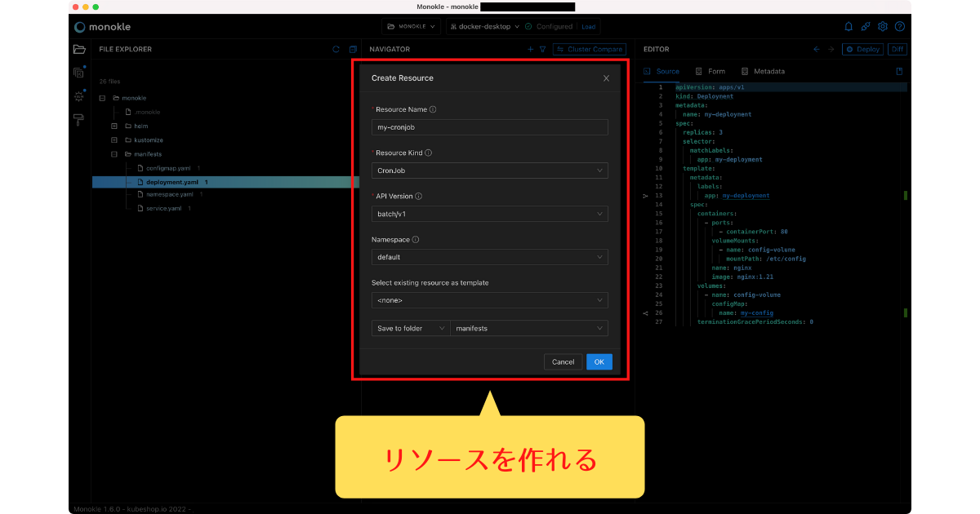The height and width of the screenshot is (514, 980).
Task: Go forward with the Editor right arrow
Action: click(x=831, y=49)
